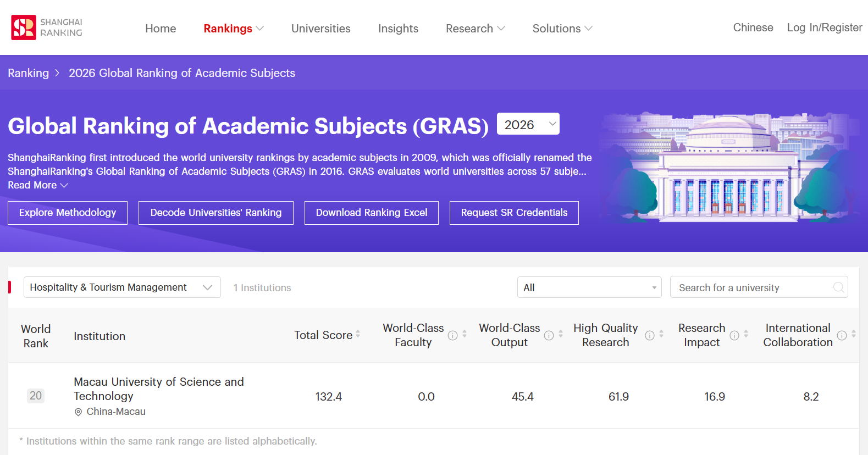The height and width of the screenshot is (455, 868).
Task: Expand the Research menu
Action: tap(476, 29)
